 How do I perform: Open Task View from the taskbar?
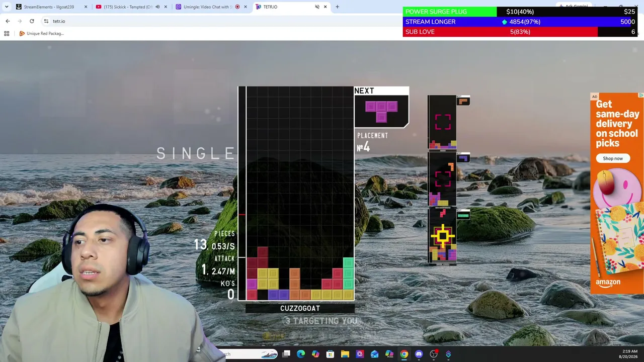[x=286, y=354]
